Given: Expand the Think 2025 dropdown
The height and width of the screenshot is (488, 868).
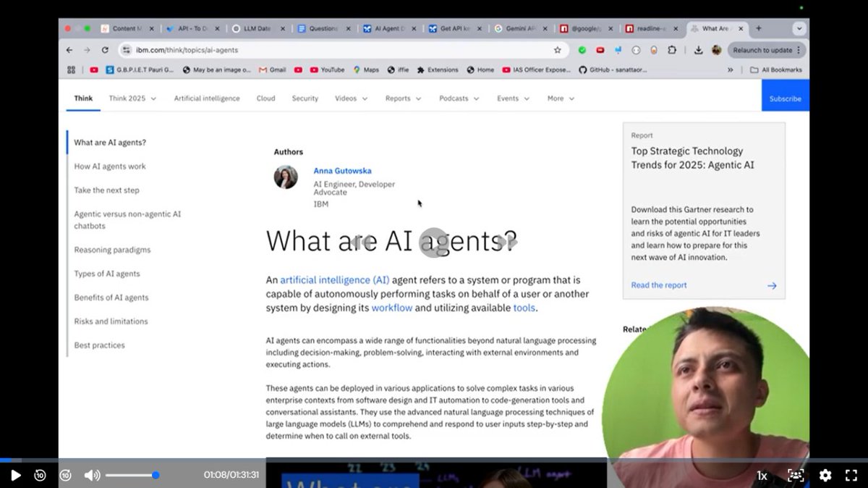Looking at the screenshot, I should pos(132,98).
